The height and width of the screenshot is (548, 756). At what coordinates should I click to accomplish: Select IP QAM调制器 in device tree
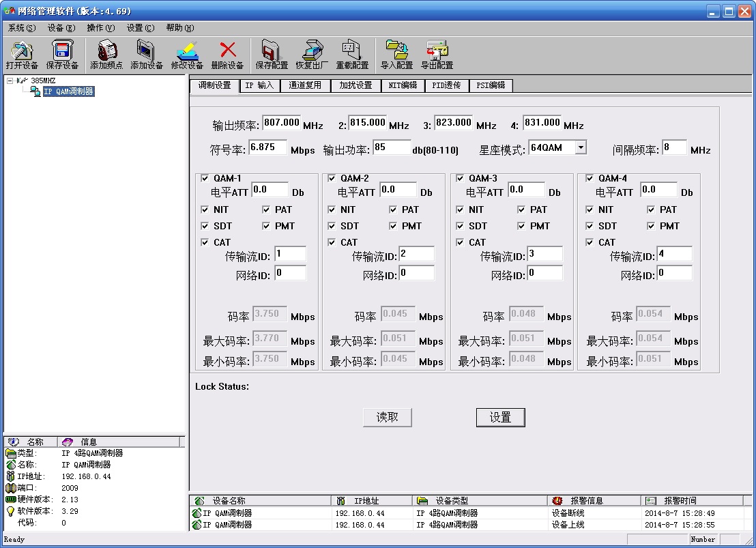pos(68,91)
